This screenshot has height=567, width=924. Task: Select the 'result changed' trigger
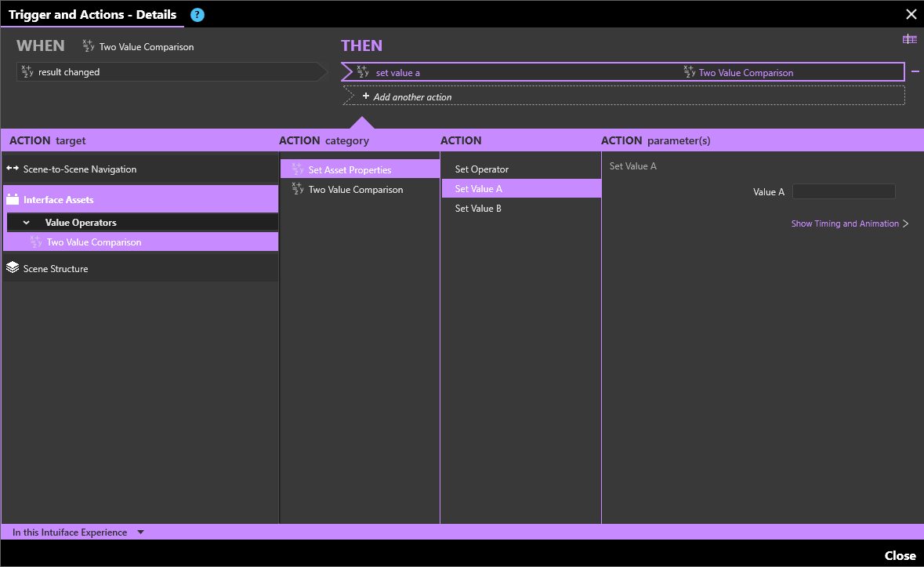[x=171, y=72]
